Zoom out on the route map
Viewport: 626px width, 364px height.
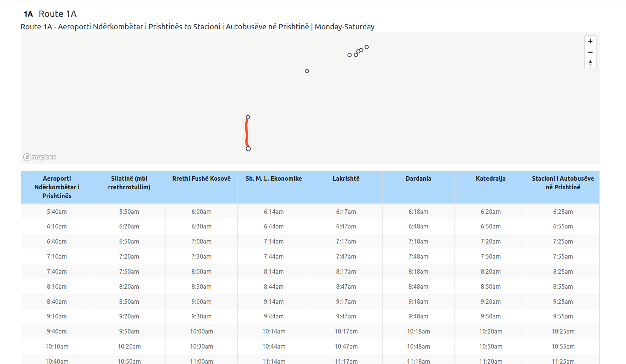[x=590, y=52]
